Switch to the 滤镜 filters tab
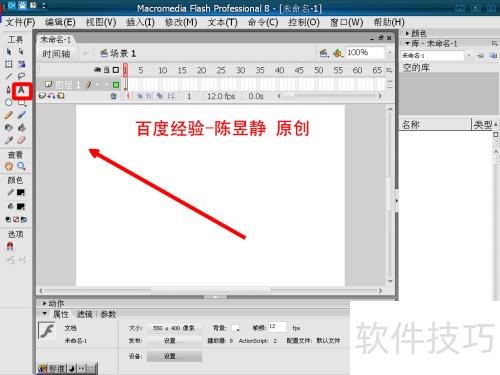This screenshot has height=375, width=500. click(84, 314)
